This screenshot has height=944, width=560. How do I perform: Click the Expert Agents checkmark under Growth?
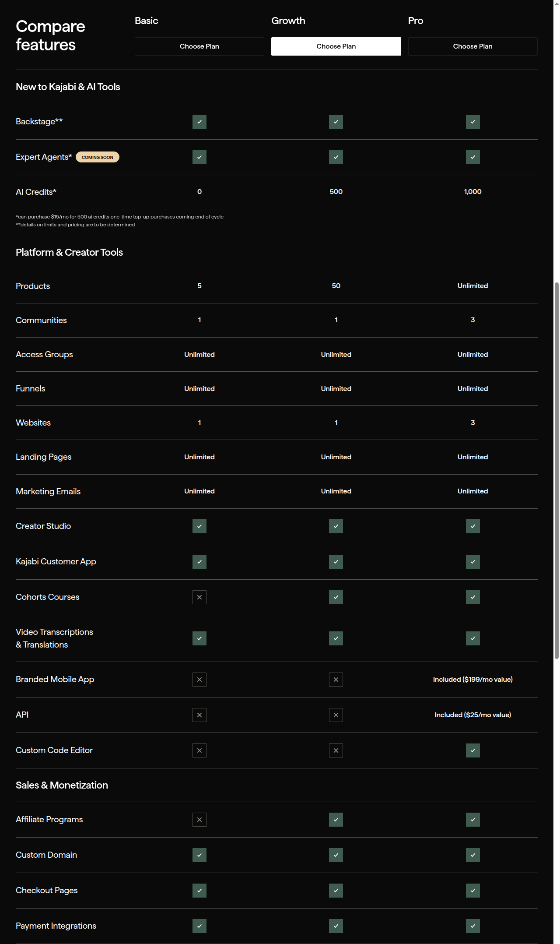click(x=336, y=157)
